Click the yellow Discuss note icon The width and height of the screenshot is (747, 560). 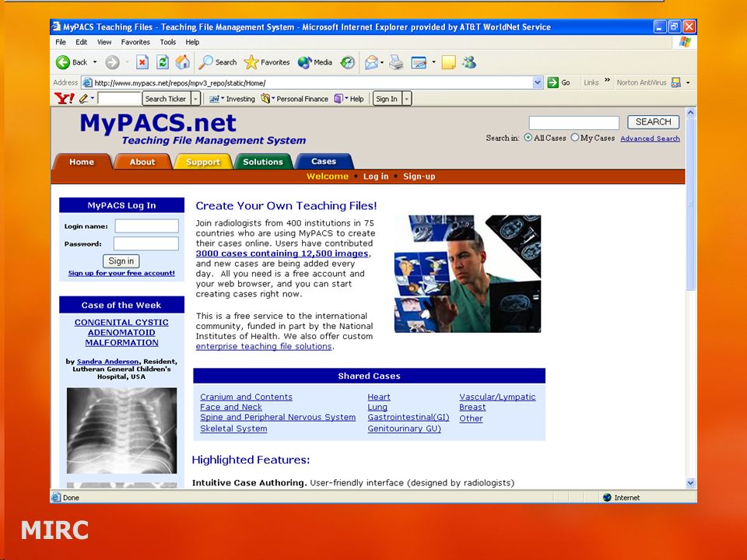[448, 62]
